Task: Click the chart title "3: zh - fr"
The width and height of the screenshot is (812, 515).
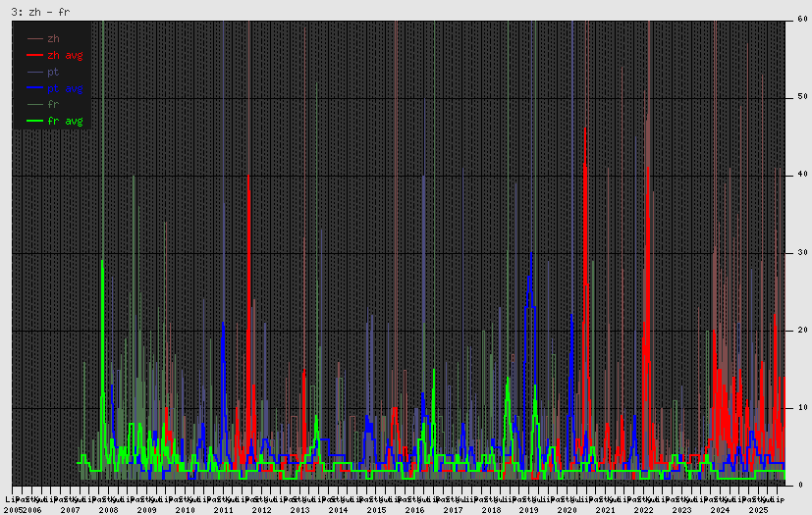Action: pyautogui.click(x=40, y=12)
